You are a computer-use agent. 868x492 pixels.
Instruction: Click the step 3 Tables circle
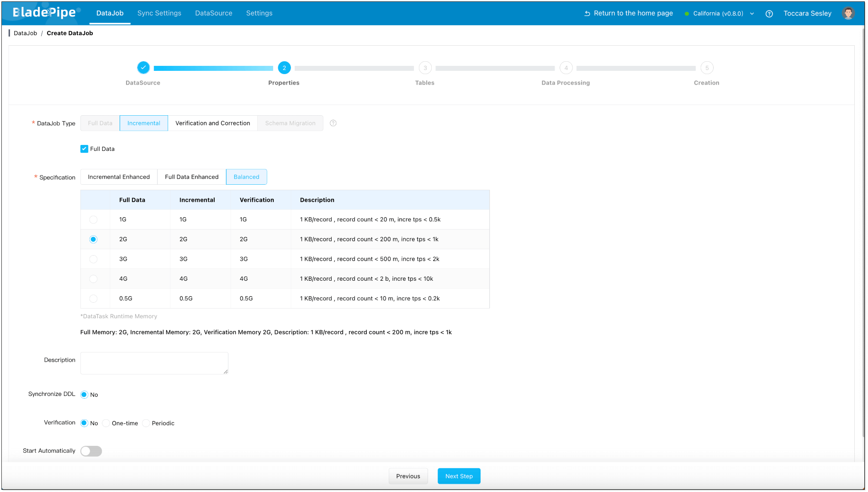(425, 68)
